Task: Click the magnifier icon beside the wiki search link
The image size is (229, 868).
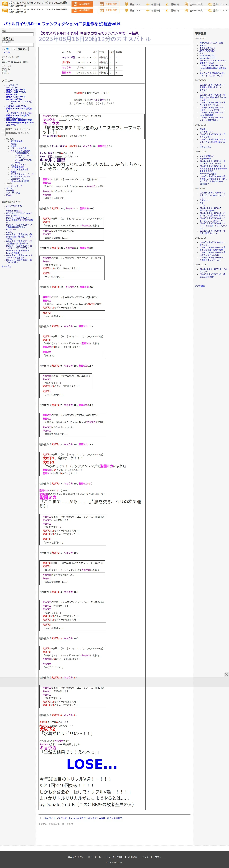Action: coord(40,818)
